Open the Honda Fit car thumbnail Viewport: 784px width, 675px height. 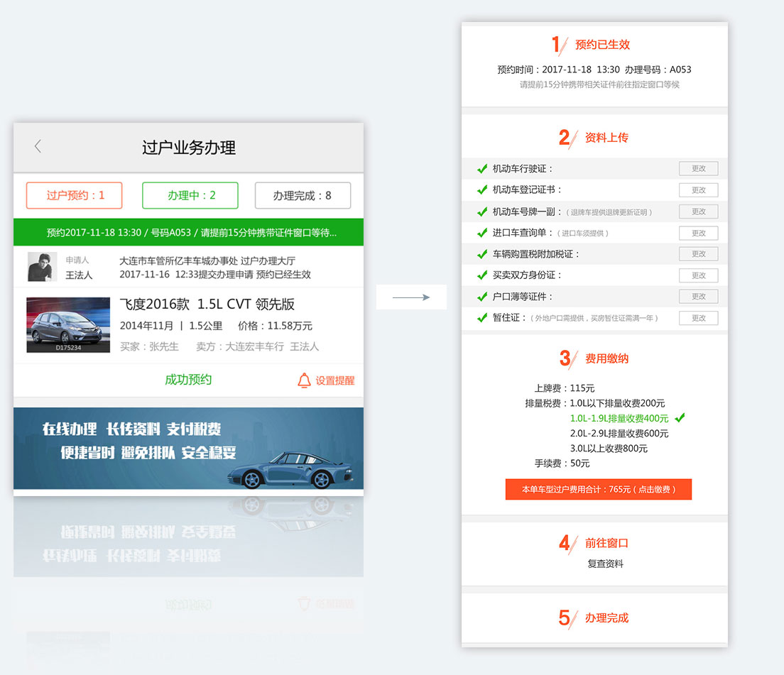68,324
